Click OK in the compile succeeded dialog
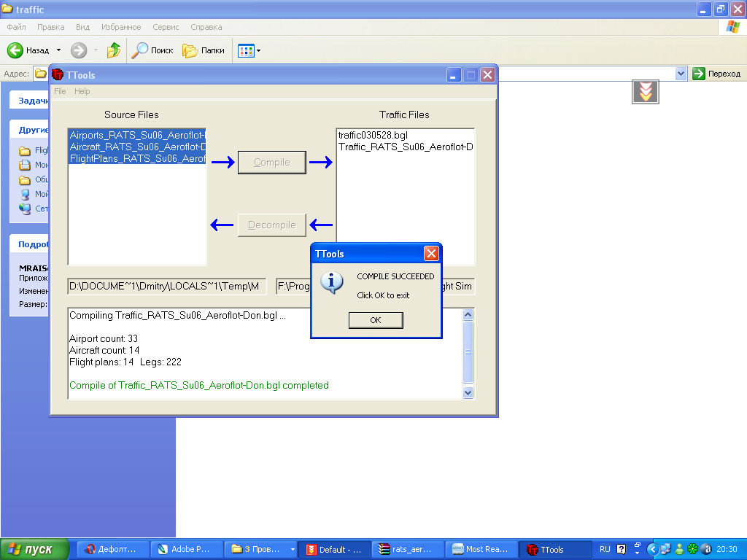Viewport: 747px width, 560px height. [x=376, y=320]
